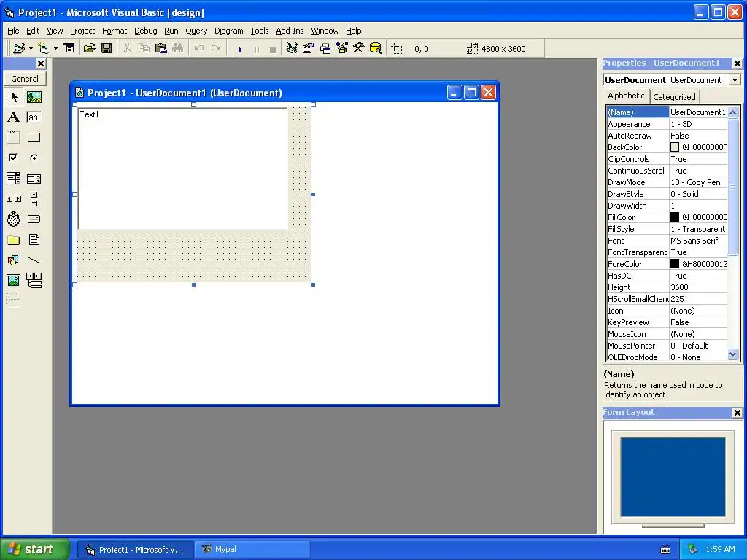Select the Height property value 3600

click(x=698, y=287)
